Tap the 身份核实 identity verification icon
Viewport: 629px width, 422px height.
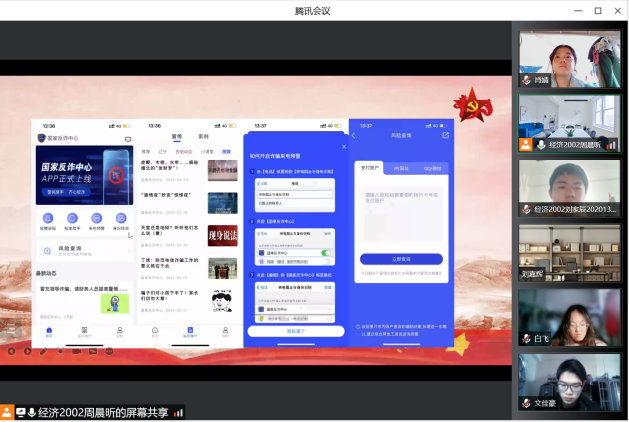point(121,218)
